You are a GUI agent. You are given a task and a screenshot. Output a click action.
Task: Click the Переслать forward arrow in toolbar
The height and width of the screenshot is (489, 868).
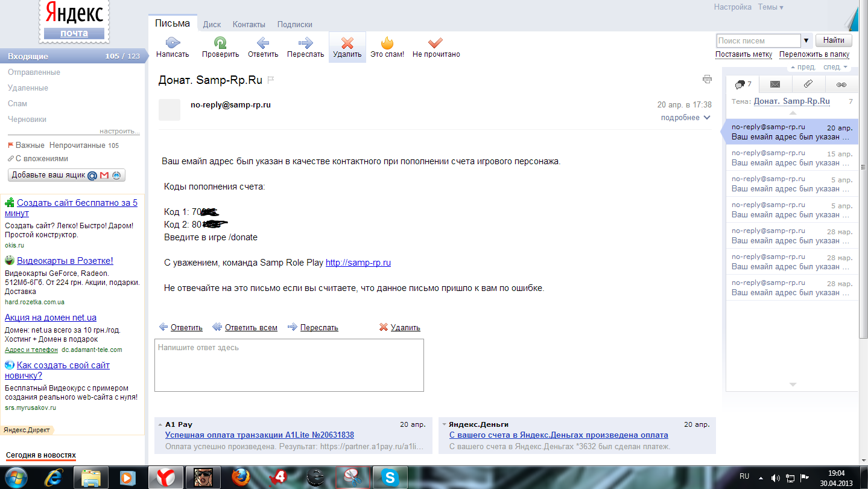pyautogui.click(x=305, y=43)
